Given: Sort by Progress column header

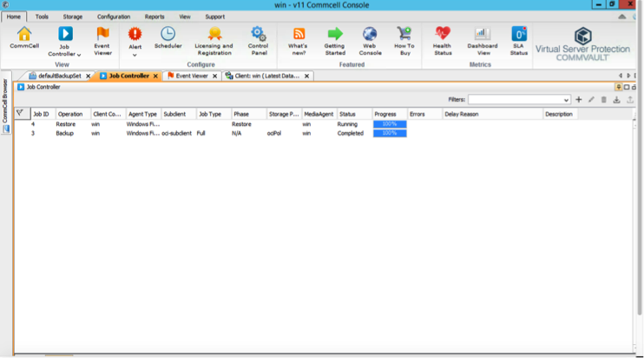Looking at the screenshot, I should [x=390, y=114].
